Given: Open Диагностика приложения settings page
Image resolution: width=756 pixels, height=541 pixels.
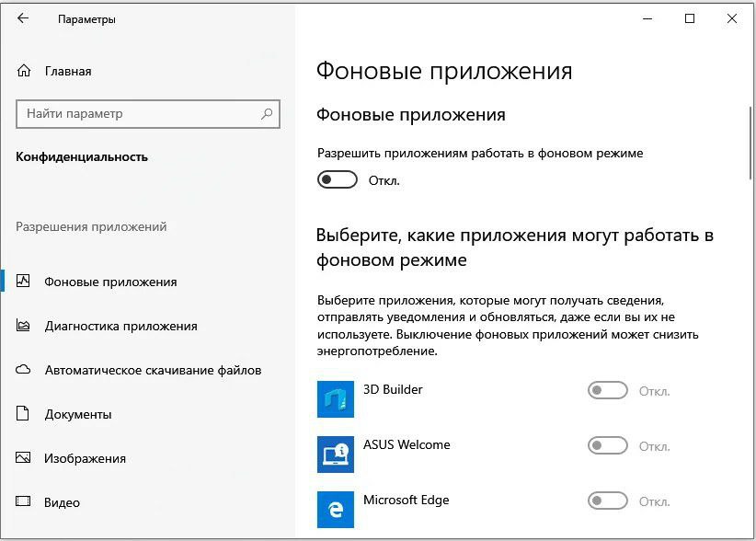Looking at the screenshot, I should tap(121, 327).
